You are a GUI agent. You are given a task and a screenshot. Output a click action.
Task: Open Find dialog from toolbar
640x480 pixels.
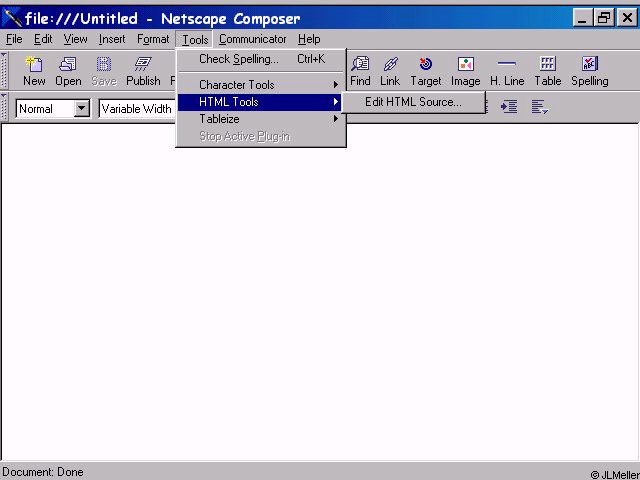click(x=360, y=71)
